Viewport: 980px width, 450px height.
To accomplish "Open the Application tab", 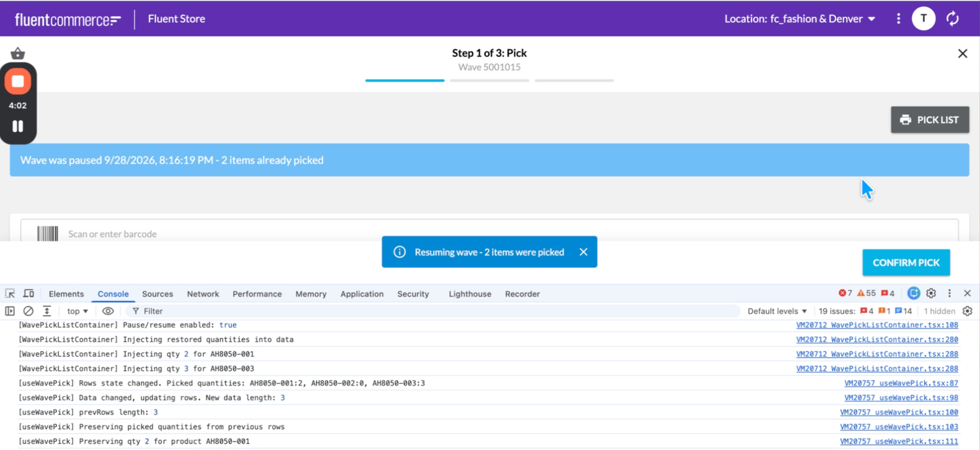I will click(x=362, y=294).
